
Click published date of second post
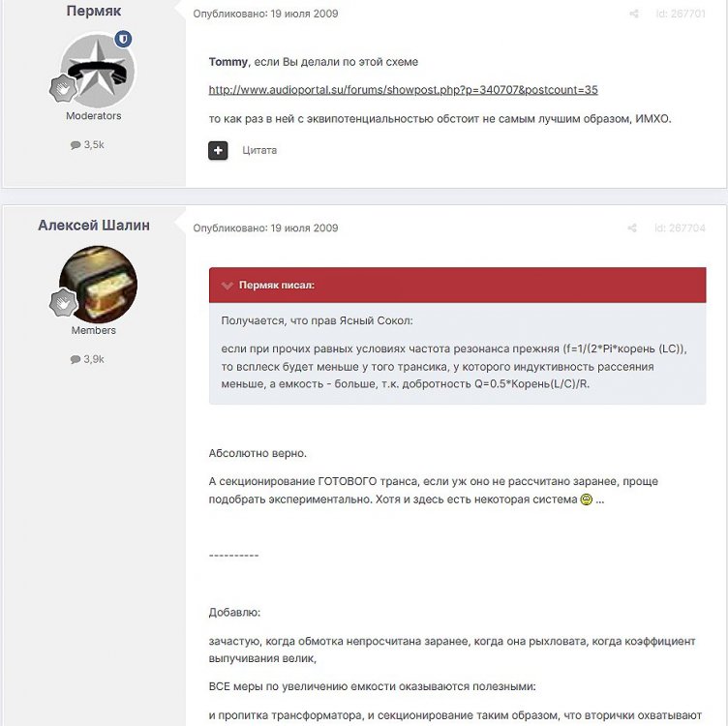click(x=265, y=227)
